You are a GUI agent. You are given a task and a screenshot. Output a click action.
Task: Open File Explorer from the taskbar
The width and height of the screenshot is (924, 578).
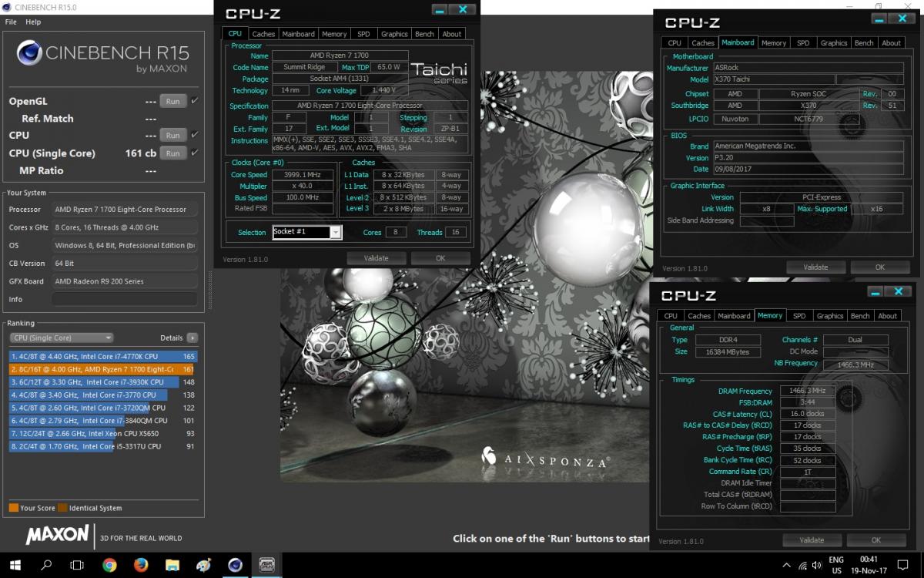(172, 565)
